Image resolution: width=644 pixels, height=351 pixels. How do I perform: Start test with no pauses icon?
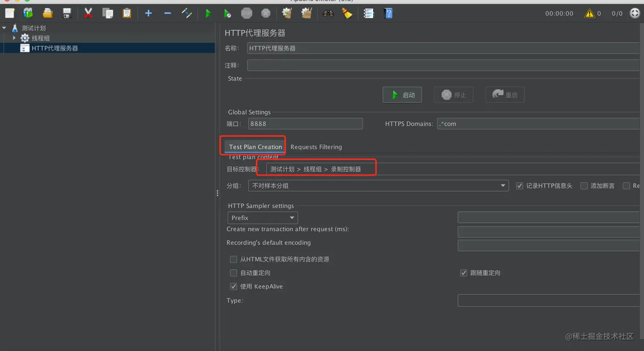(227, 13)
